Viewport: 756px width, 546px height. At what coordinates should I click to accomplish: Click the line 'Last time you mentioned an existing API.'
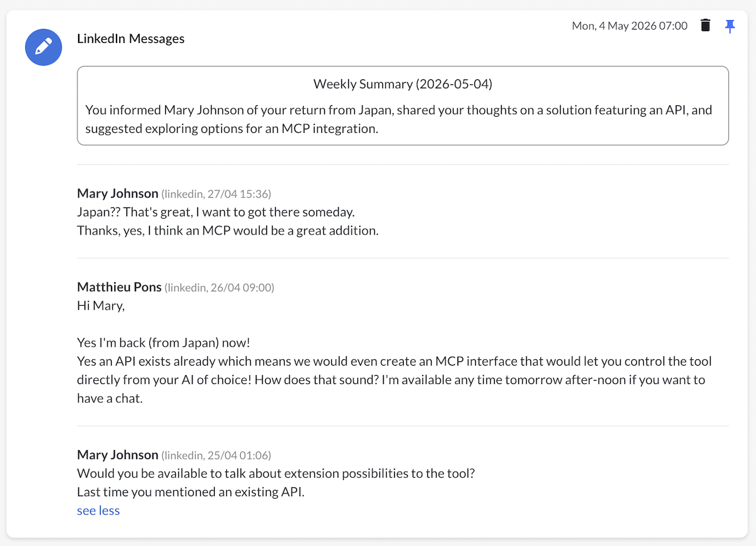[190, 492]
